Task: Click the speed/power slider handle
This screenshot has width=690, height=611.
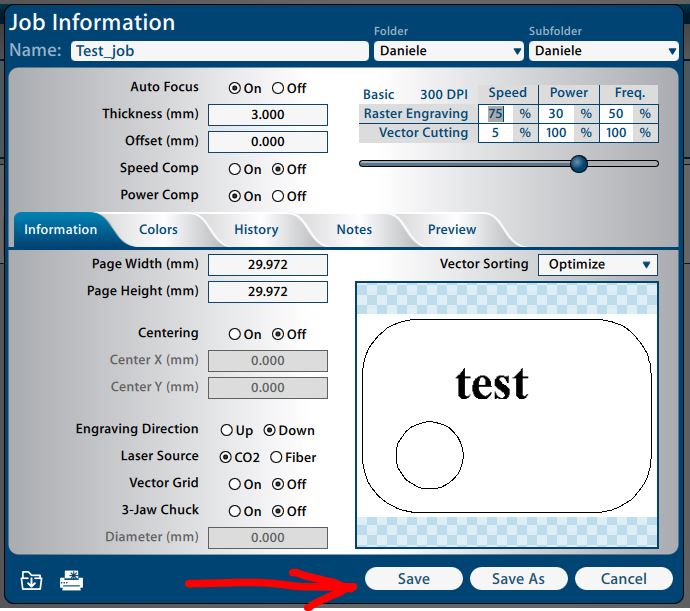Action: 579,163
